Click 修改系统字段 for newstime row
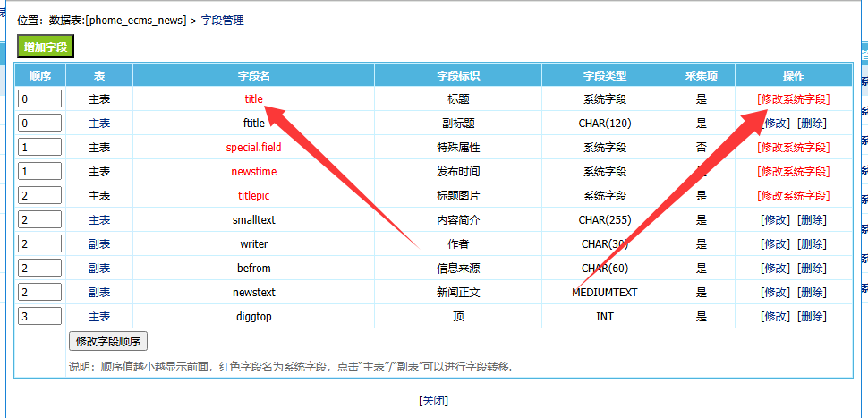 pyautogui.click(x=793, y=172)
